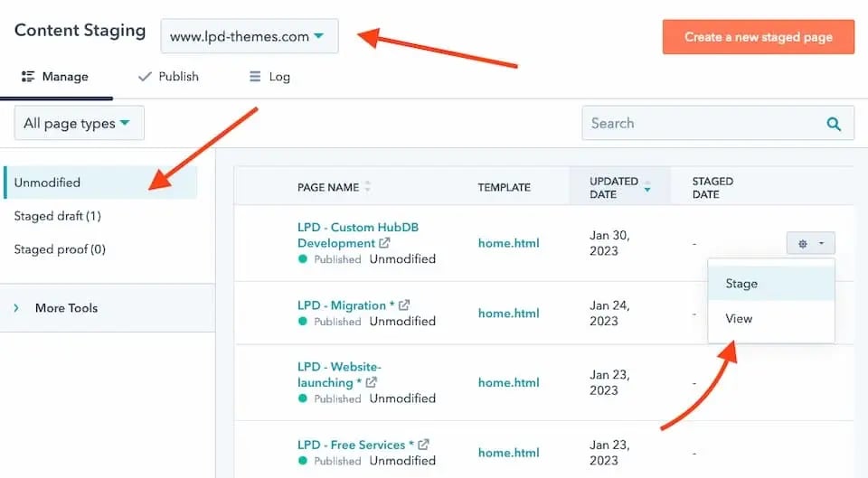The image size is (868, 478).
Task: Choose View from the actions menu
Action: tap(771, 319)
